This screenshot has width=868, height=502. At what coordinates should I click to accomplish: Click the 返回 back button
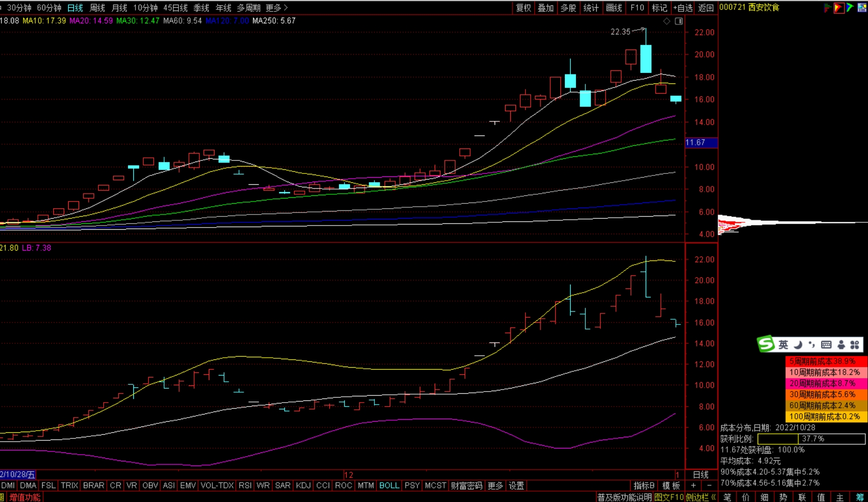point(706,8)
